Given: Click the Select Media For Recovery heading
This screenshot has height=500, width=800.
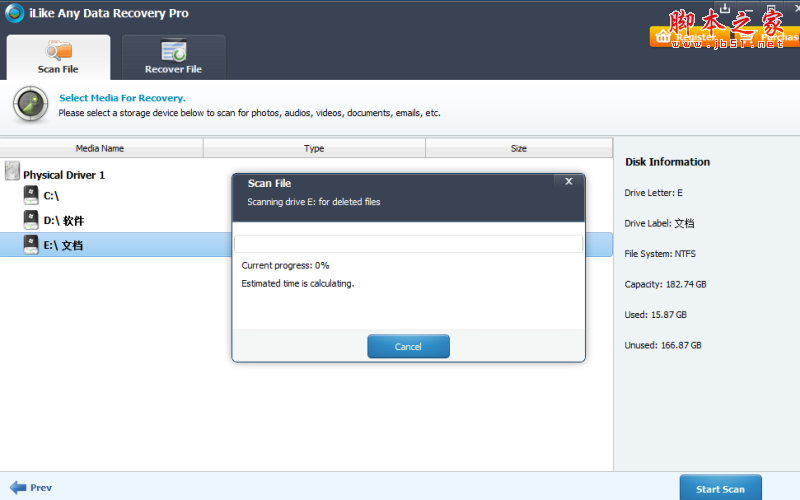Looking at the screenshot, I should 122,98.
